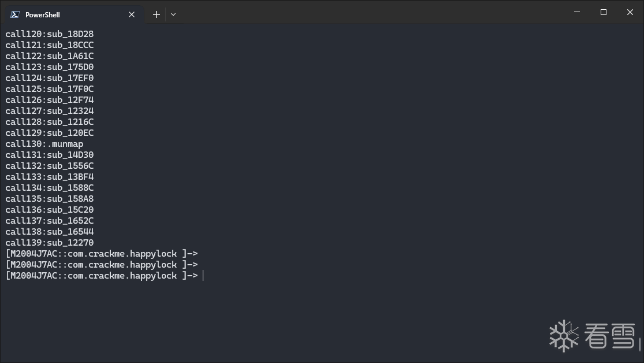Close the terminal window

coord(630,12)
